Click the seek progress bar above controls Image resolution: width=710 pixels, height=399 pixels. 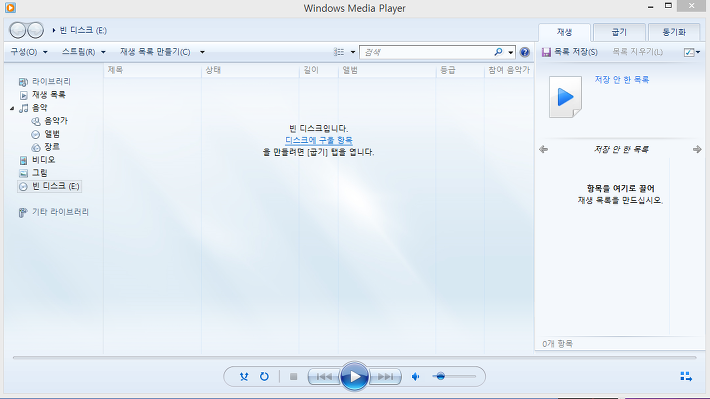(355, 357)
